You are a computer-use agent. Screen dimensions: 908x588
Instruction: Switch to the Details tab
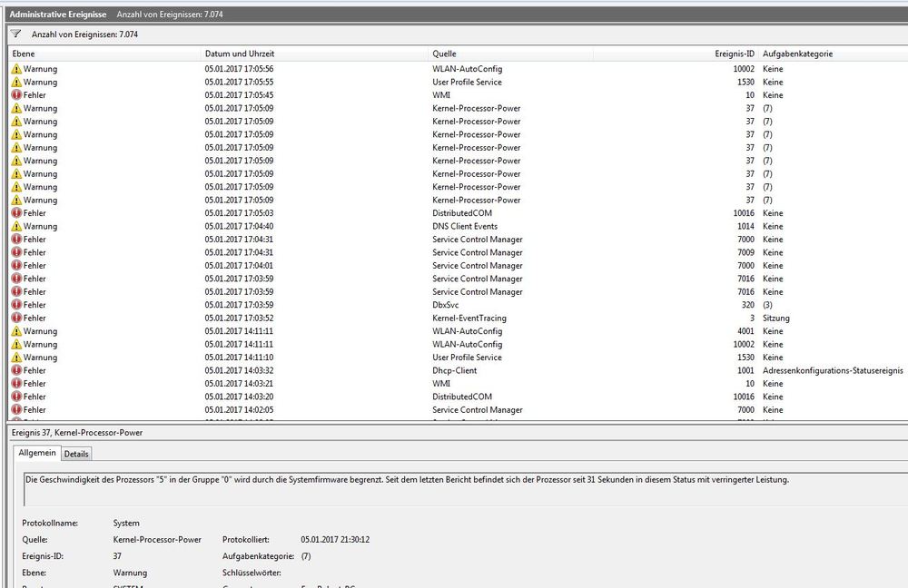tap(76, 454)
